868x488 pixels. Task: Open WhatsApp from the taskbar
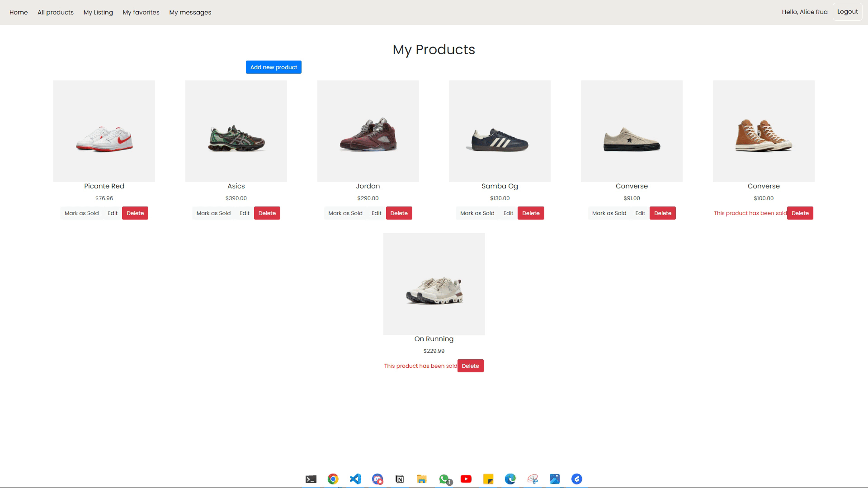[x=445, y=479]
